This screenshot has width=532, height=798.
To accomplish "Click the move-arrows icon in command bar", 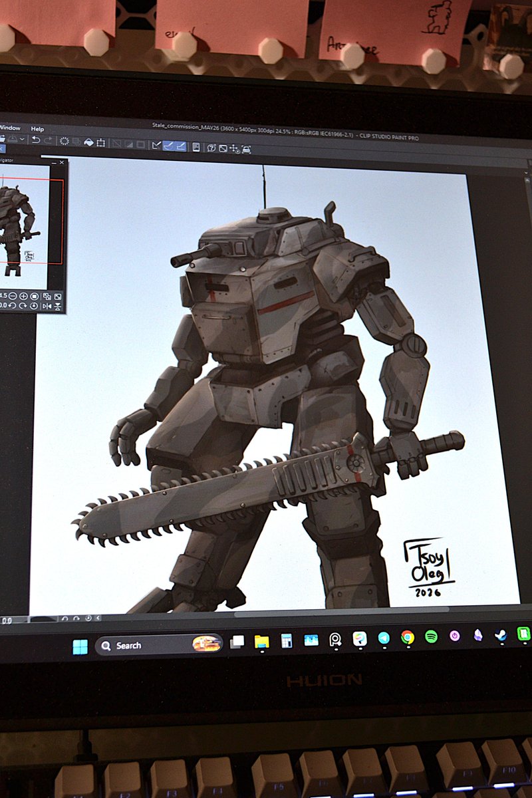I will pyautogui.click(x=234, y=149).
